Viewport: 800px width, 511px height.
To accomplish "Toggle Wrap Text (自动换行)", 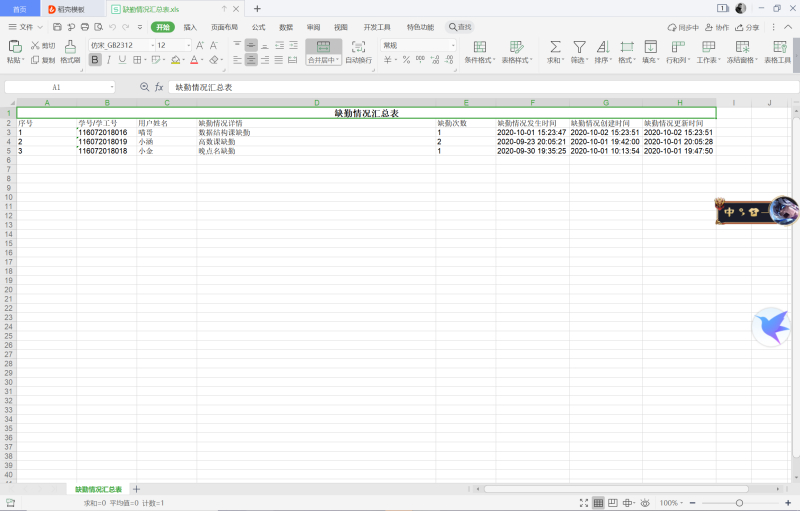I will (358, 52).
